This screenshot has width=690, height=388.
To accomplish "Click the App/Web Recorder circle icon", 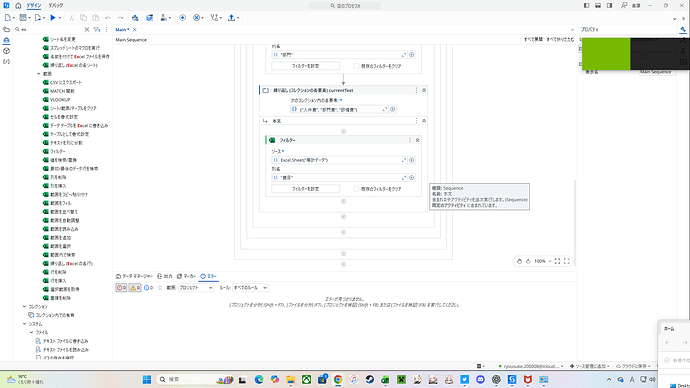I will (x=182, y=18).
